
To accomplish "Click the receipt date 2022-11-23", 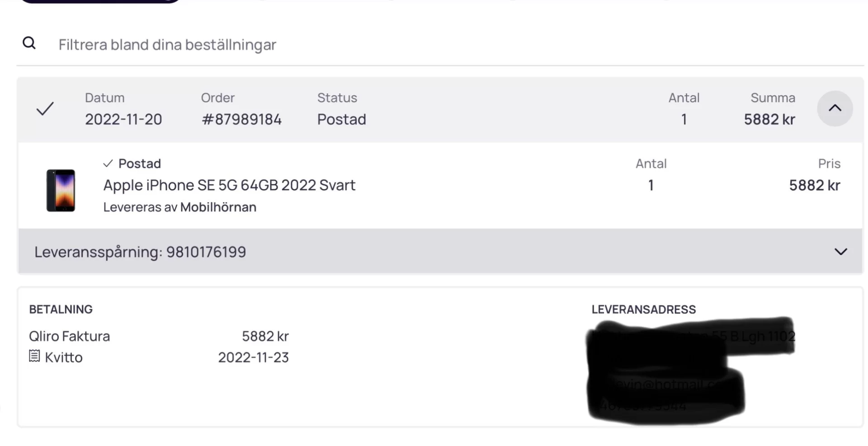I will pyautogui.click(x=253, y=358).
